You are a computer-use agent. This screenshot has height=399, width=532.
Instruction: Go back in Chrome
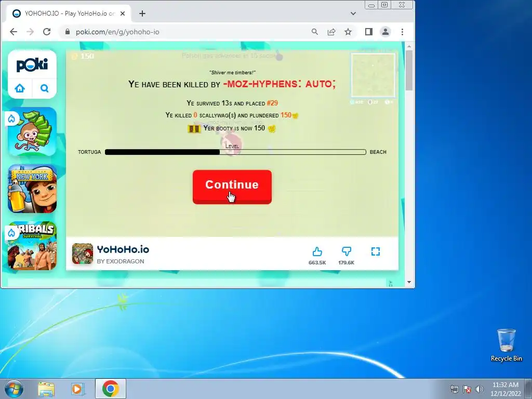[x=14, y=32]
